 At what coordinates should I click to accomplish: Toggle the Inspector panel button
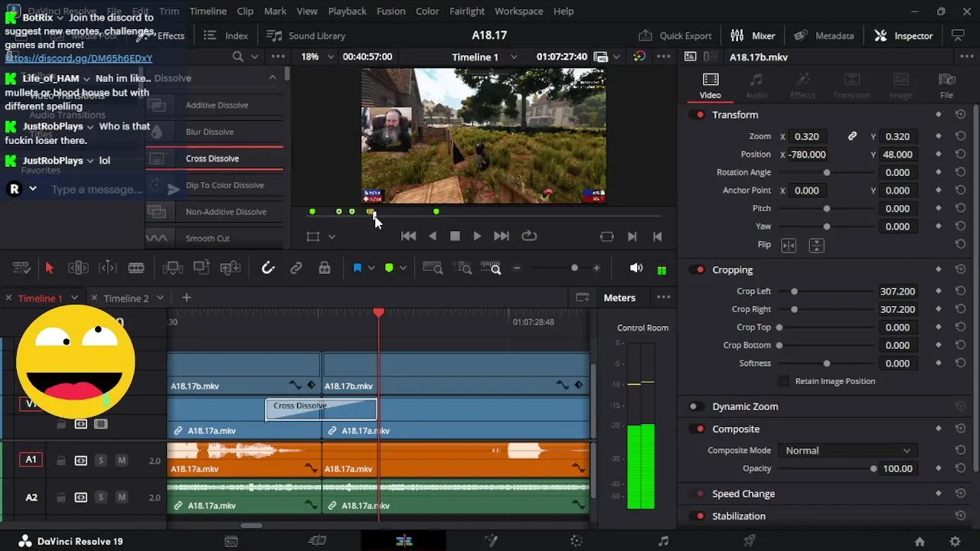click(x=903, y=36)
